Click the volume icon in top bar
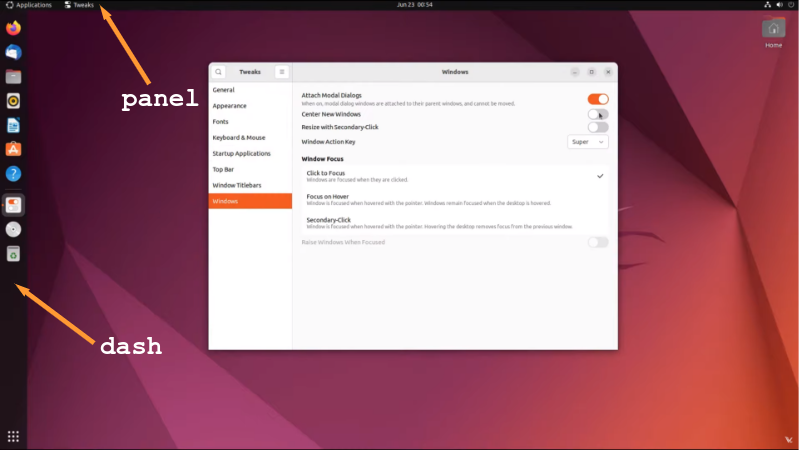Viewport: 800px width, 451px height. 780,5
